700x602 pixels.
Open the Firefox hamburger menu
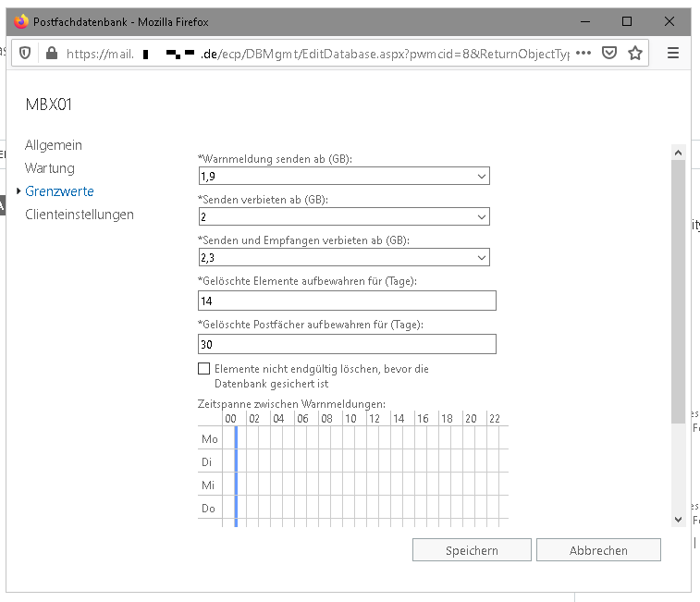(673, 53)
